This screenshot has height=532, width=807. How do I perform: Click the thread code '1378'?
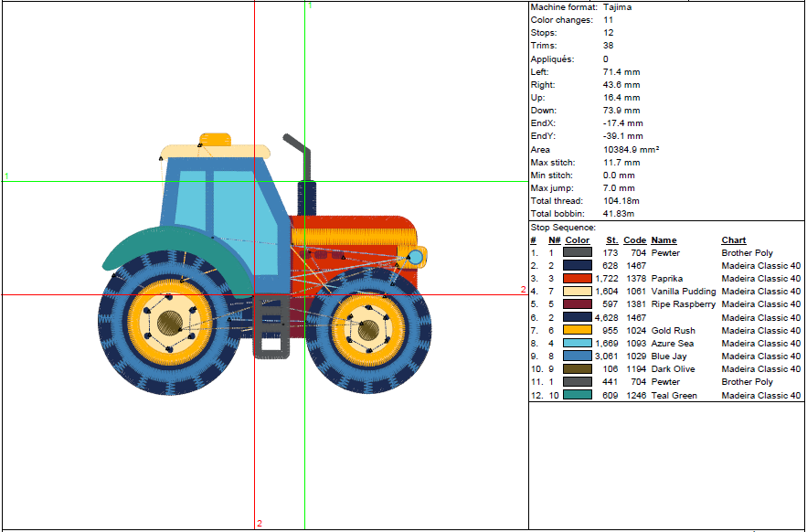(636, 278)
